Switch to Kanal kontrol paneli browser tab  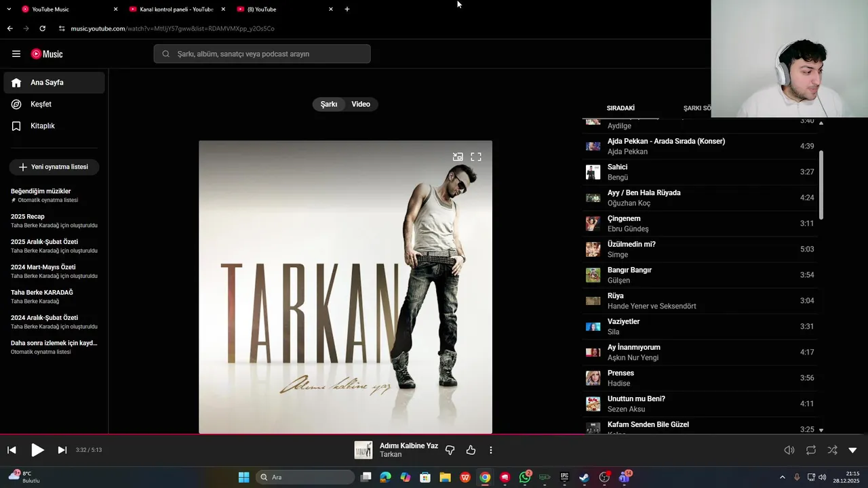(176, 9)
